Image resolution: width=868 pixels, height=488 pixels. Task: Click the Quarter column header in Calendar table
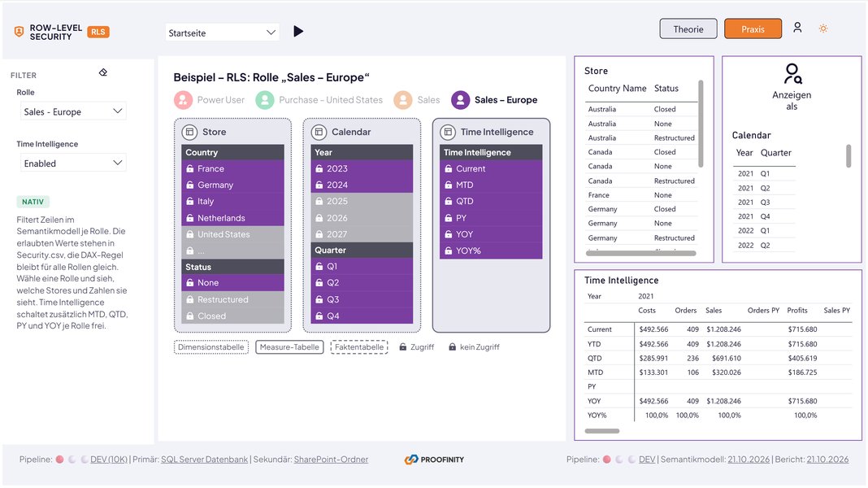point(775,153)
